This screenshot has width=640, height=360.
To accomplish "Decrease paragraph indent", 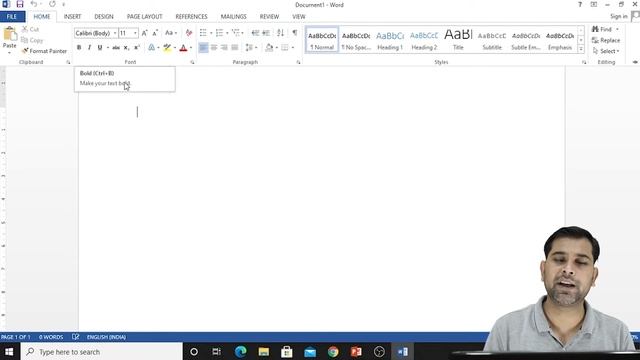I will click(x=255, y=33).
